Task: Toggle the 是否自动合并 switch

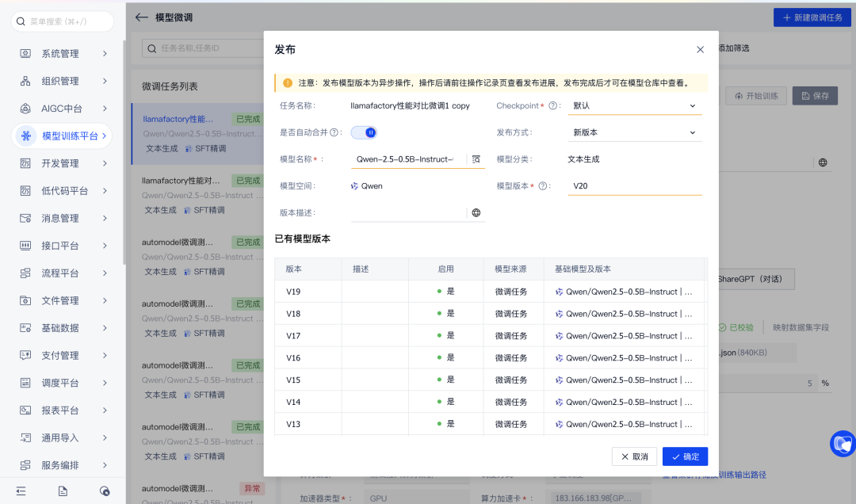Action: coord(364,132)
